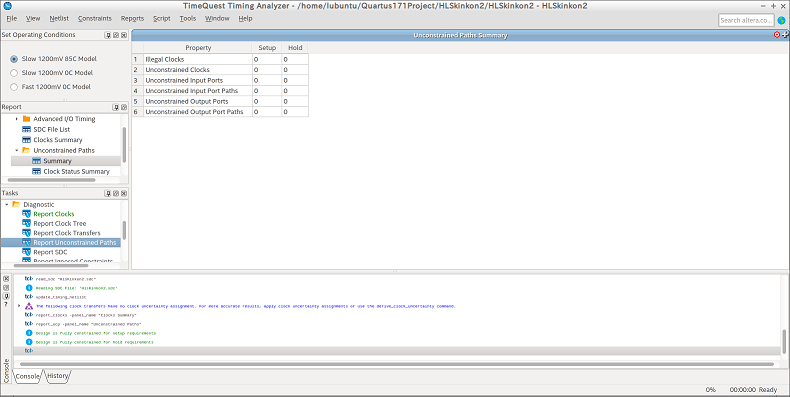This screenshot has height=397, width=790.
Task: Close the Set Operating Conditions panel
Action: [x=124, y=35]
